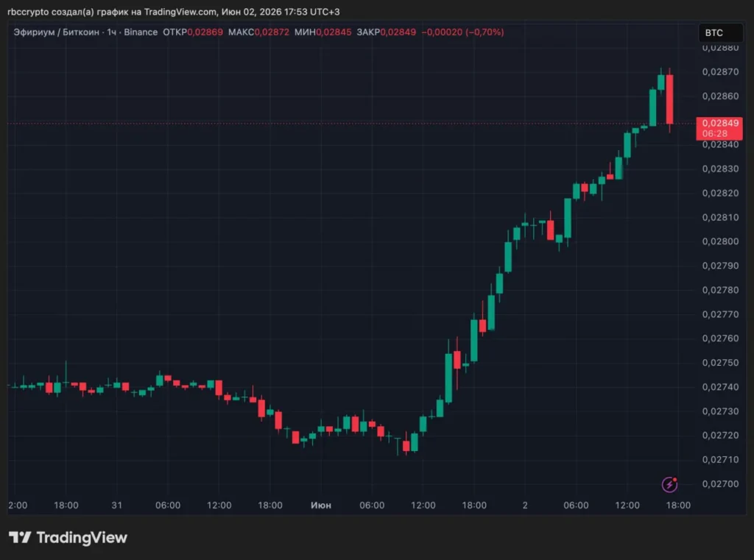Click the 0,02700 price axis label
Image resolution: width=754 pixels, height=560 pixels.
[x=720, y=483]
